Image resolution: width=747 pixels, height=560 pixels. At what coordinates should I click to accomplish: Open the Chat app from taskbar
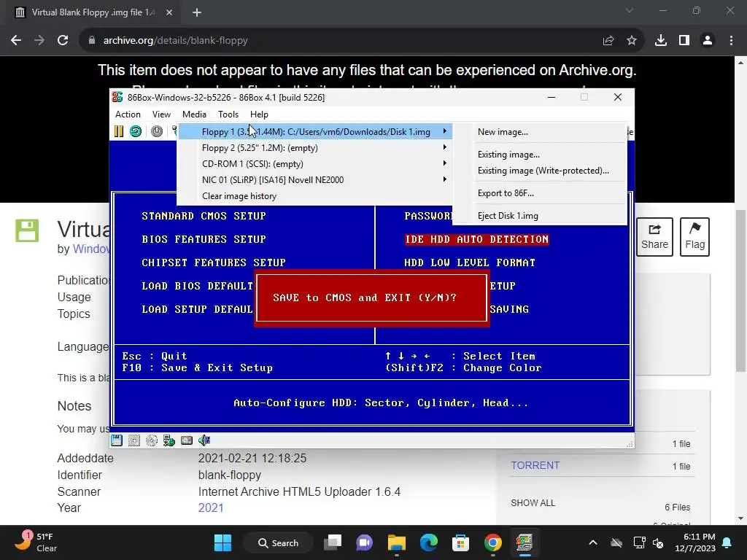point(365,542)
